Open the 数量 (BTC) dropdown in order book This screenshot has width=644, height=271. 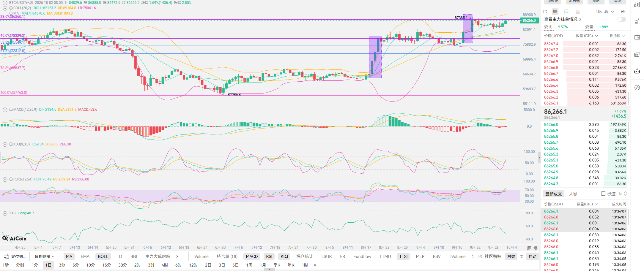pos(587,36)
